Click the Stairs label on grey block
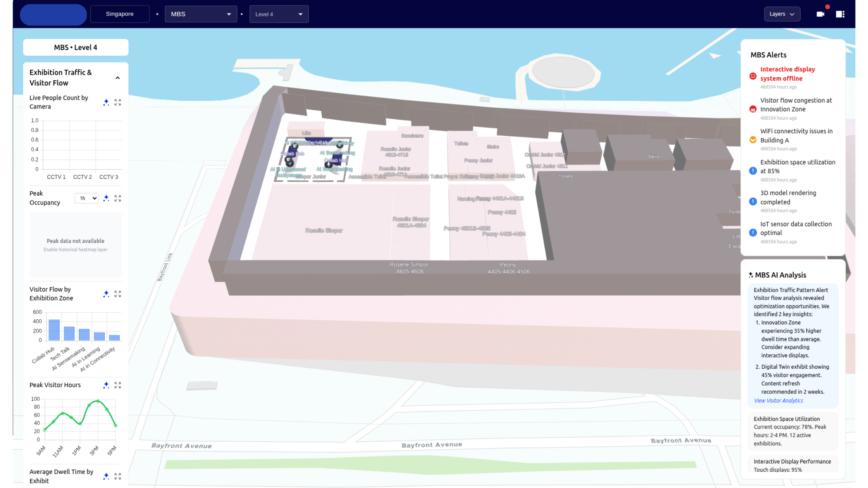Screen dimensions: 868x488 click(x=653, y=157)
